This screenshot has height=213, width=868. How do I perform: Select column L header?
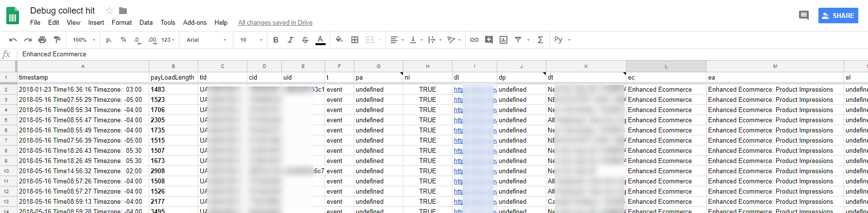pos(666,66)
